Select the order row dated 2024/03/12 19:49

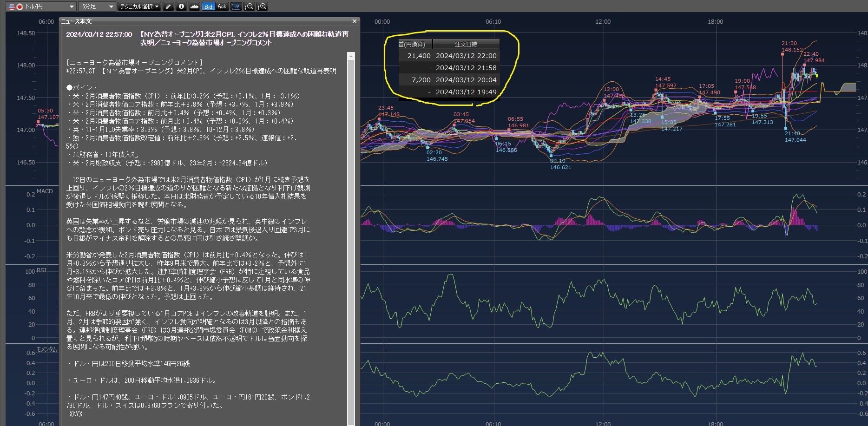point(449,92)
